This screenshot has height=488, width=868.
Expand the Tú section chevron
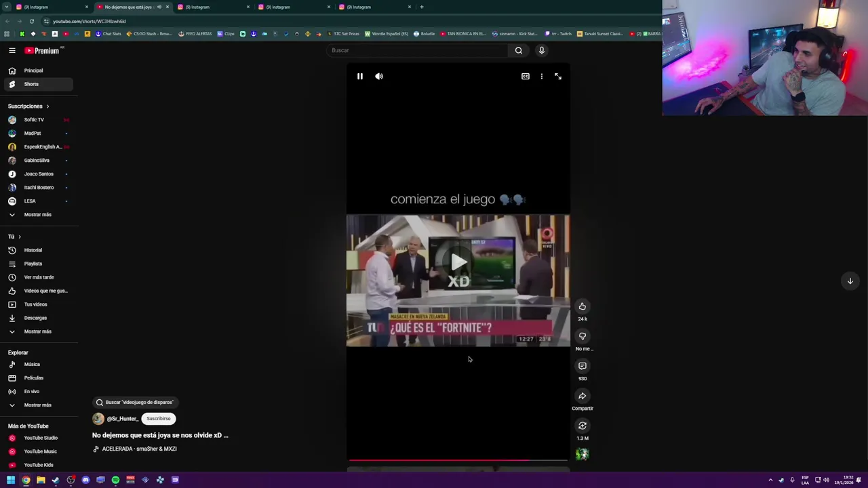pyautogui.click(x=20, y=237)
